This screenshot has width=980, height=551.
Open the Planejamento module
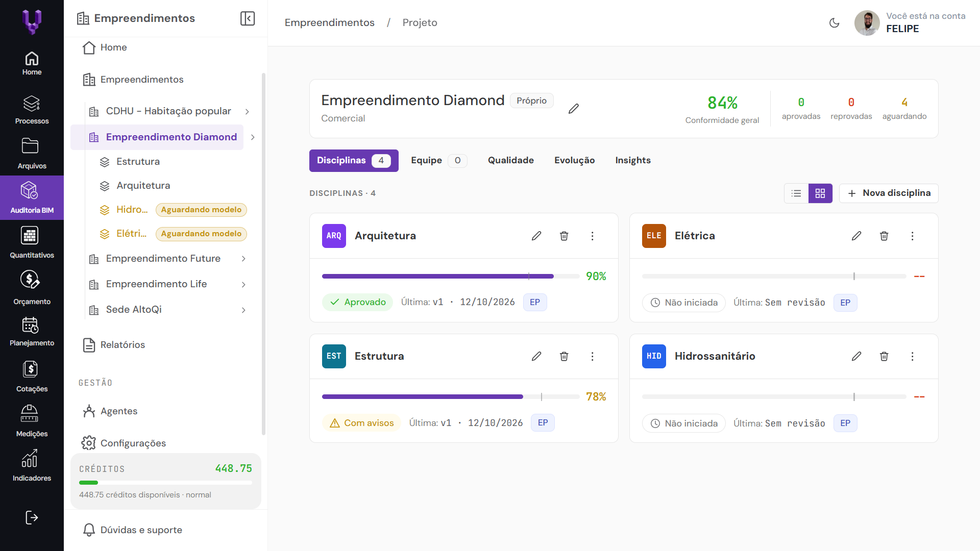pyautogui.click(x=32, y=332)
